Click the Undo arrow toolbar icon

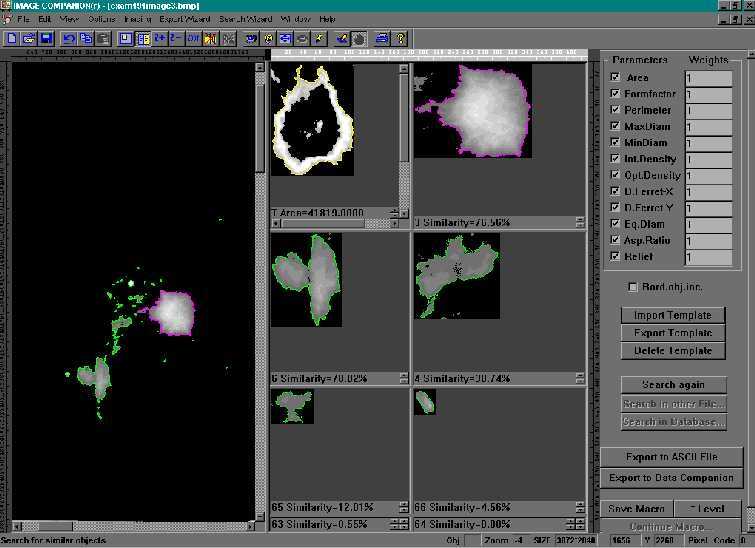[69, 38]
